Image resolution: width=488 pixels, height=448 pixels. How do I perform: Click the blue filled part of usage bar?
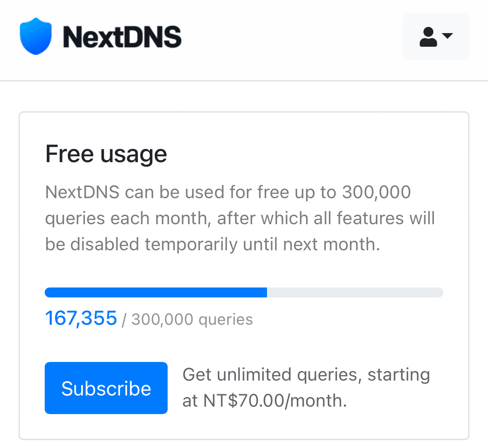[156, 292]
